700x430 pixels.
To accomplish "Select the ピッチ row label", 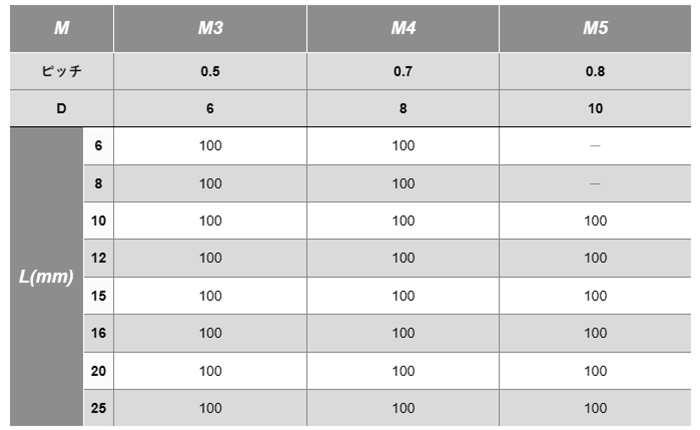I will (x=62, y=71).
